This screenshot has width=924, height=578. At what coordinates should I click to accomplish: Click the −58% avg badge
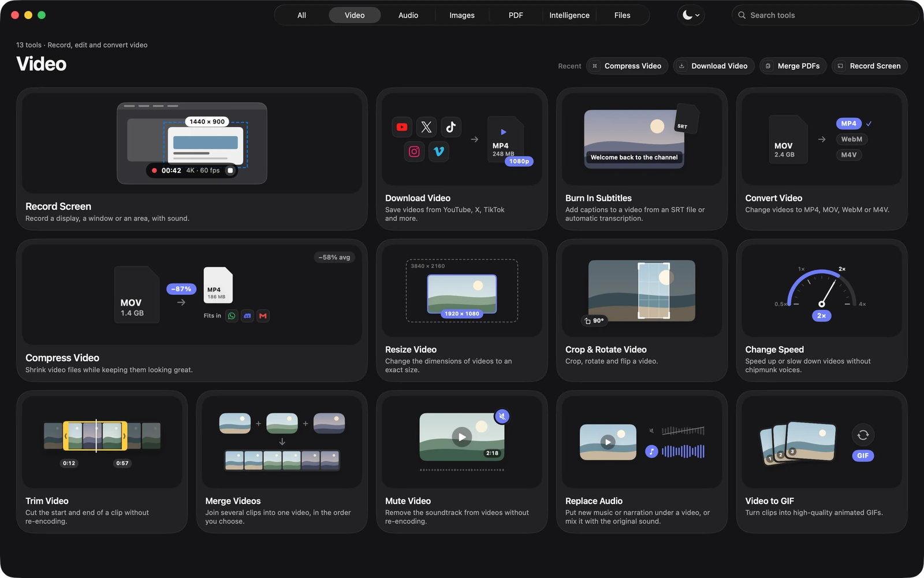click(x=334, y=257)
